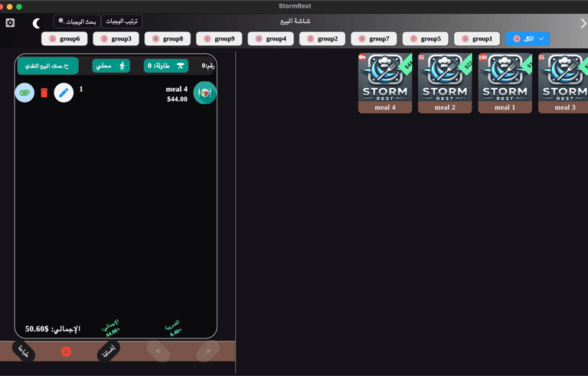Click the up-left arrow button in bottom bar
The width and height of the screenshot is (588, 376).
tap(158, 351)
